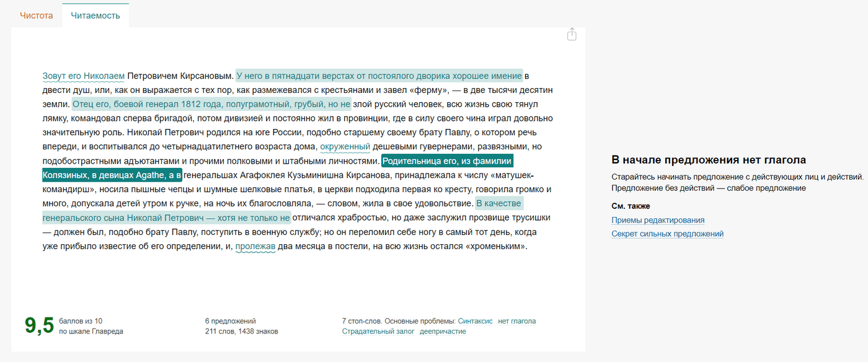
Task: Click the Страдательный залог problem link
Action: pyautogui.click(x=378, y=331)
